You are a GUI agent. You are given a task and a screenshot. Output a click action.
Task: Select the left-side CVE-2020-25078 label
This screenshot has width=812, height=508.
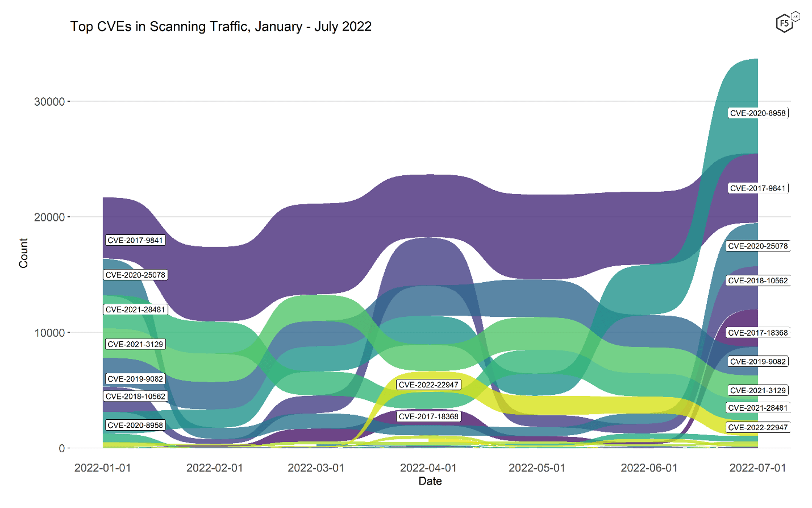(135, 275)
